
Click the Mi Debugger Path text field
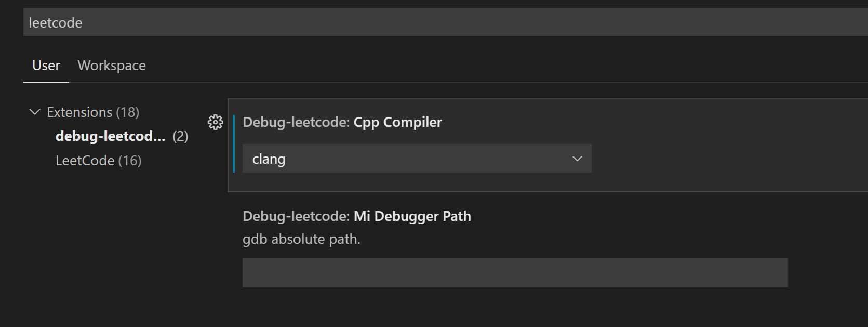[x=515, y=272]
